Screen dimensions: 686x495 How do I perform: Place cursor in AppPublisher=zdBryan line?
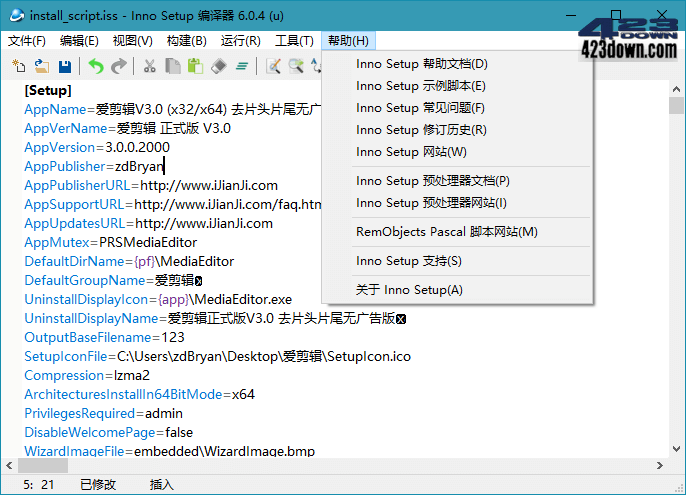click(x=94, y=166)
